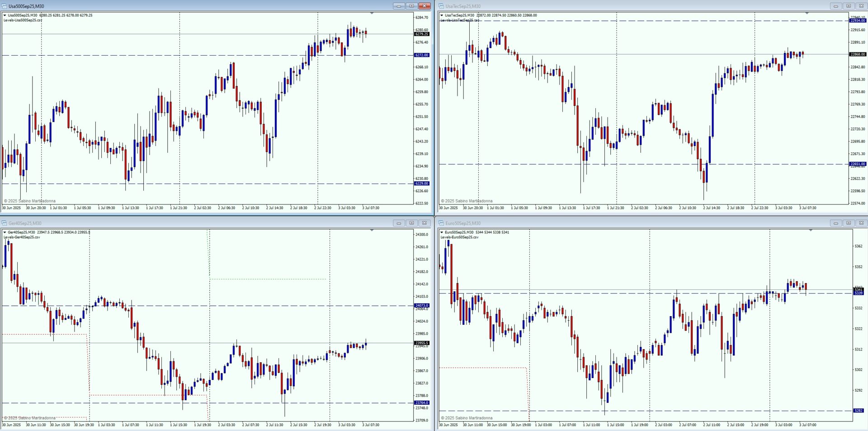This screenshot has height=431, width=868.
Task: Click the Levels-Euro50Sep25.csv indicator label
Action: tap(459, 237)
